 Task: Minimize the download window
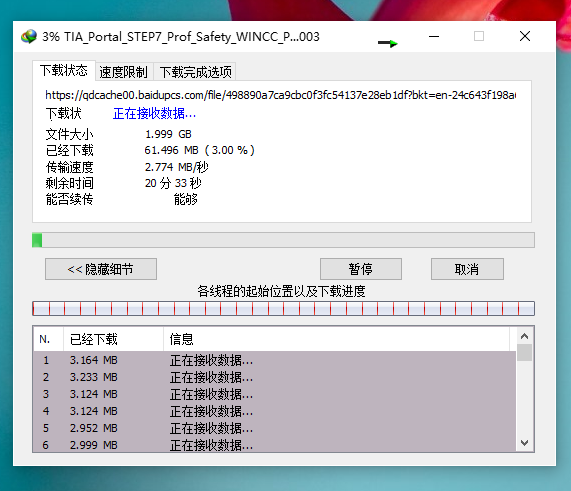pos(434,36)
